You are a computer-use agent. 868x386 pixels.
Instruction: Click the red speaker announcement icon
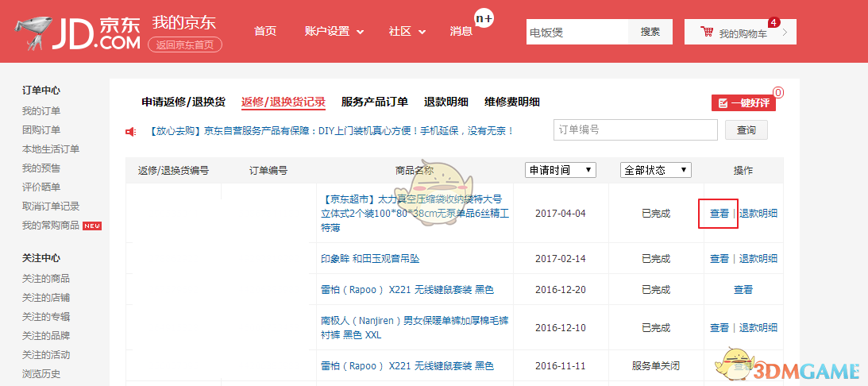click(x=131, y=131)
